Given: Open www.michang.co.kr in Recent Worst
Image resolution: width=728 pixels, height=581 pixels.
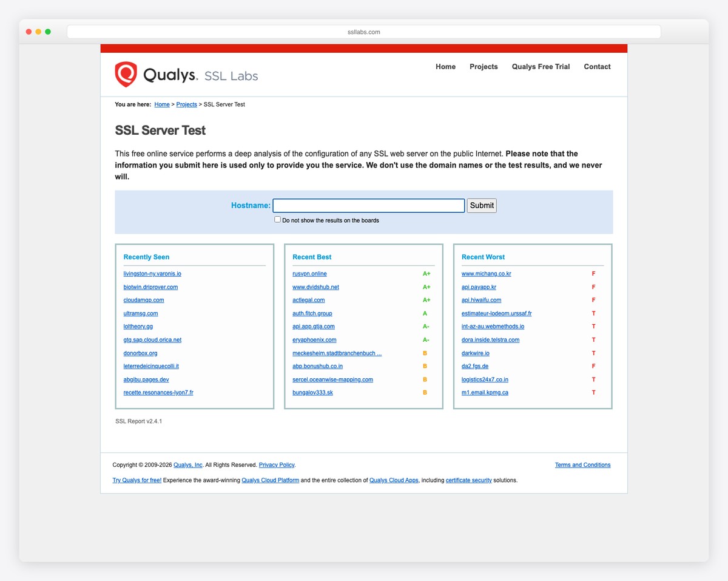Looking at the screenshot, I should 486,274.
